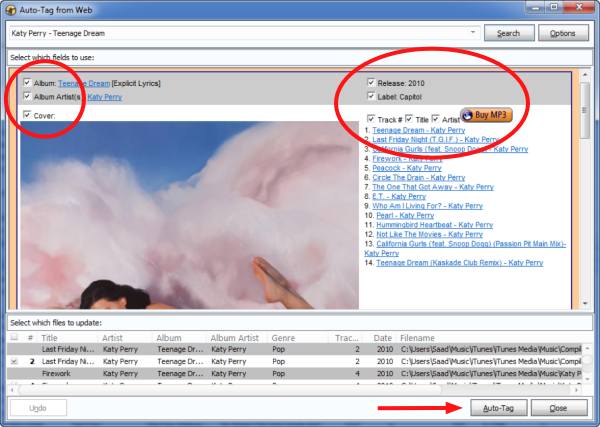The image size is (600, 427).
Task: Click the Undo button
Action: coord(38,408)
